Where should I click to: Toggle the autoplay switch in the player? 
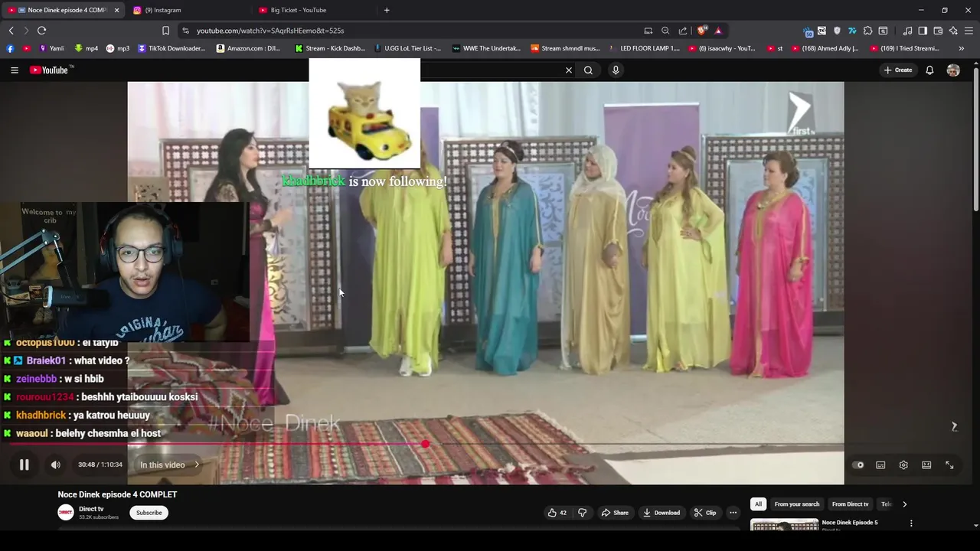click(x=858, y=465)
